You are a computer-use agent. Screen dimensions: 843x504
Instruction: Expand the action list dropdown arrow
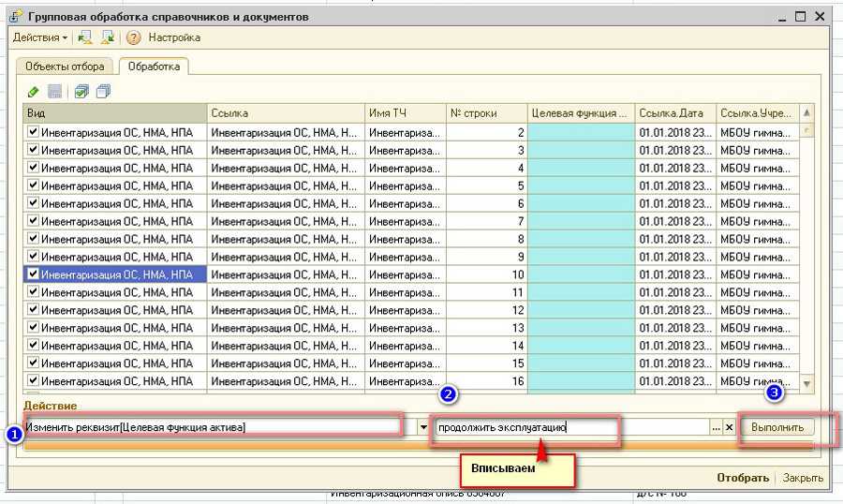(423, 427)
